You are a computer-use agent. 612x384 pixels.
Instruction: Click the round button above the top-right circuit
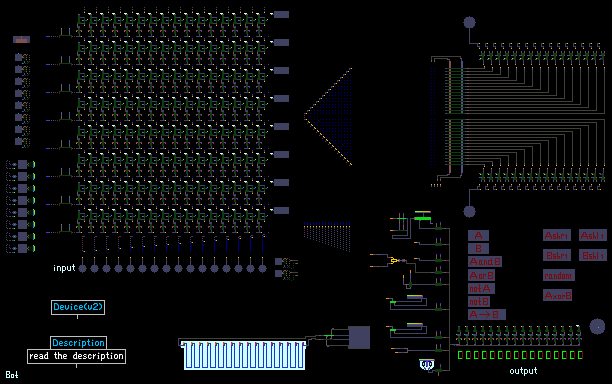click(469, 23)
